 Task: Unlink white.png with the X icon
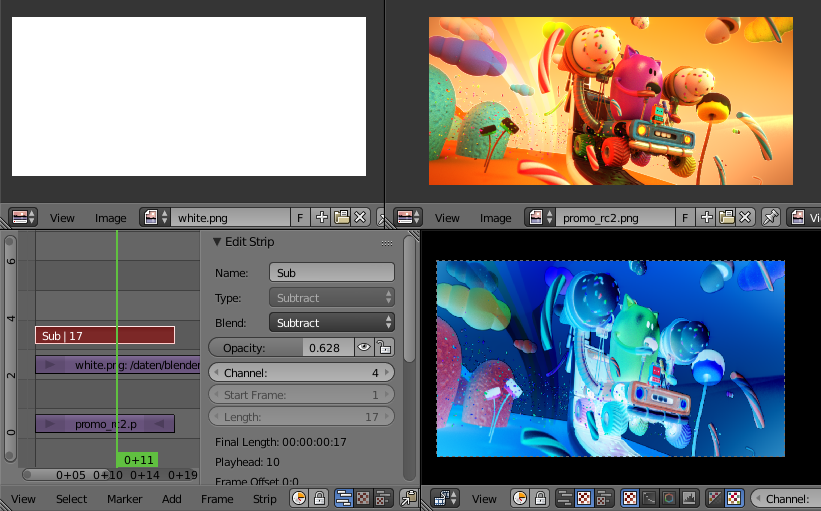click(x=360, y=217)
